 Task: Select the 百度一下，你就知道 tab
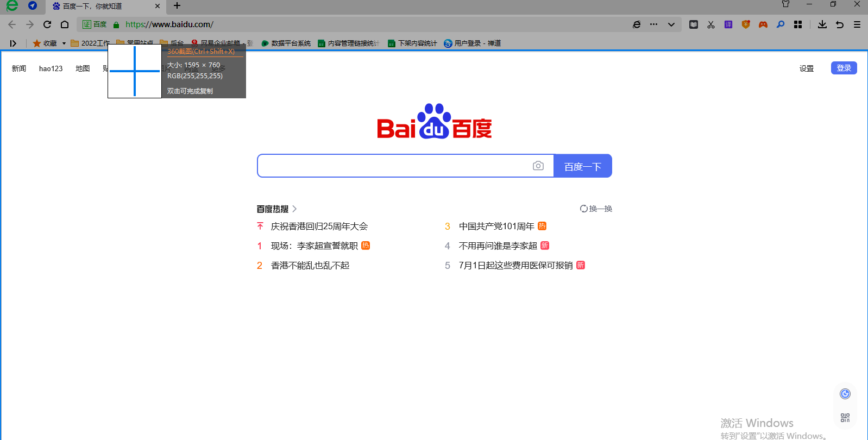(x=105, y=6)
